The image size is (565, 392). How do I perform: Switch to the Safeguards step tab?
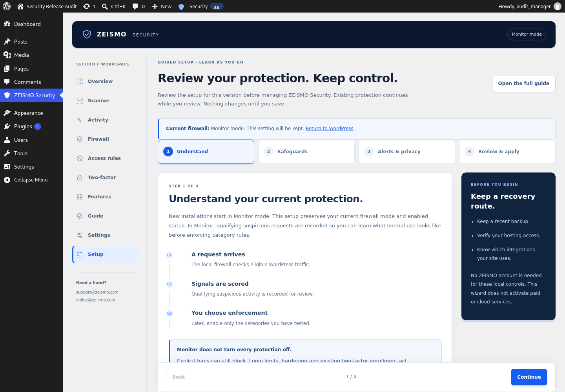coord(306,152)
